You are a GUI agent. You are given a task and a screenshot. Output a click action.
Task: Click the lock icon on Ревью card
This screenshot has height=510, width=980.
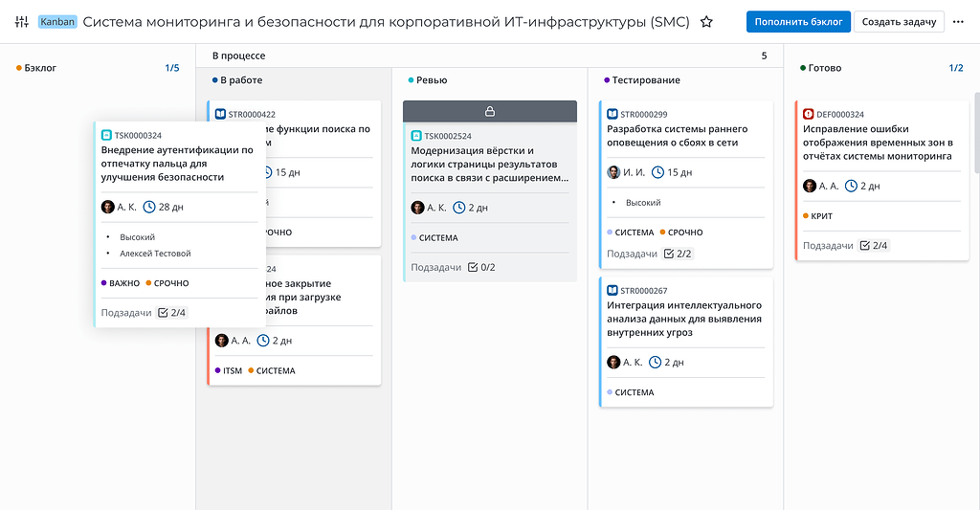(490, 111)
